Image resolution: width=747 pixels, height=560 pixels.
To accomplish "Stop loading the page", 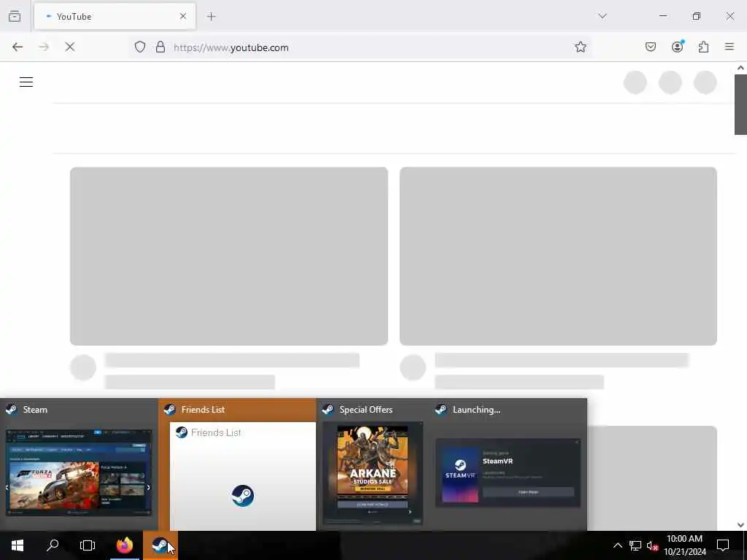I will pos(70,47).
